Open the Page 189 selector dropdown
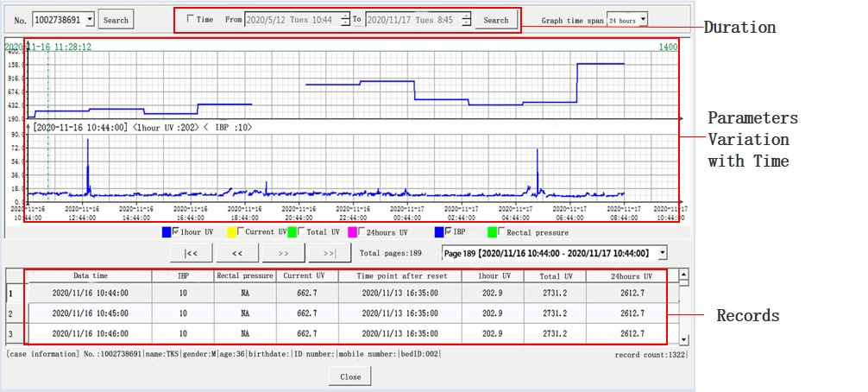The width and height of the screenshot is (868, 392). 662,253
